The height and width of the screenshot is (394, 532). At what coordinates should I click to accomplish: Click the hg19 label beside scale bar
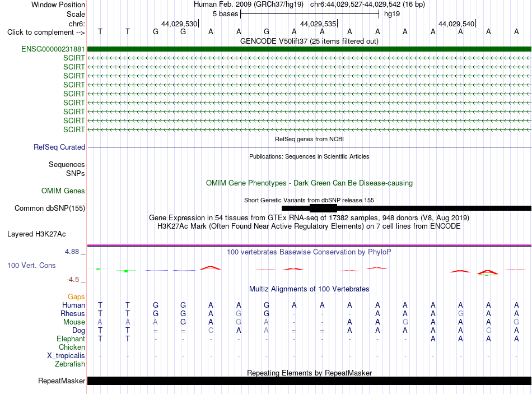coord(392,14)
